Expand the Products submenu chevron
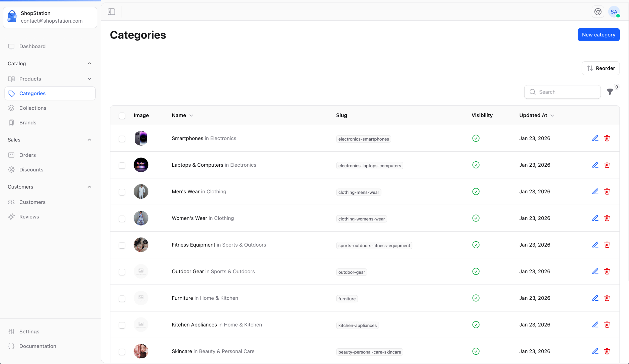Image resolution: width=629 pixels, height=364 pixels. pos(89,79)
